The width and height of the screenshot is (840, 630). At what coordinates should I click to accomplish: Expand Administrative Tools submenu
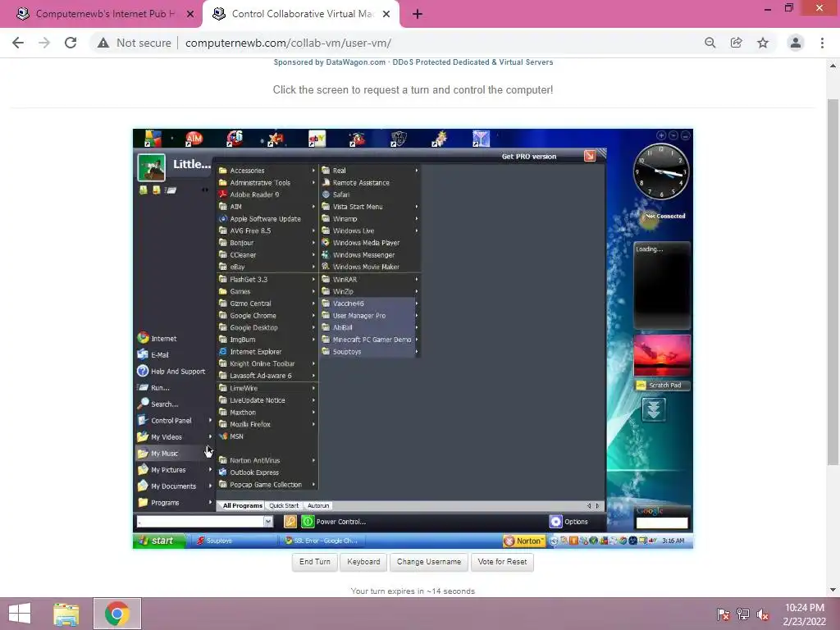click(267, 183)
